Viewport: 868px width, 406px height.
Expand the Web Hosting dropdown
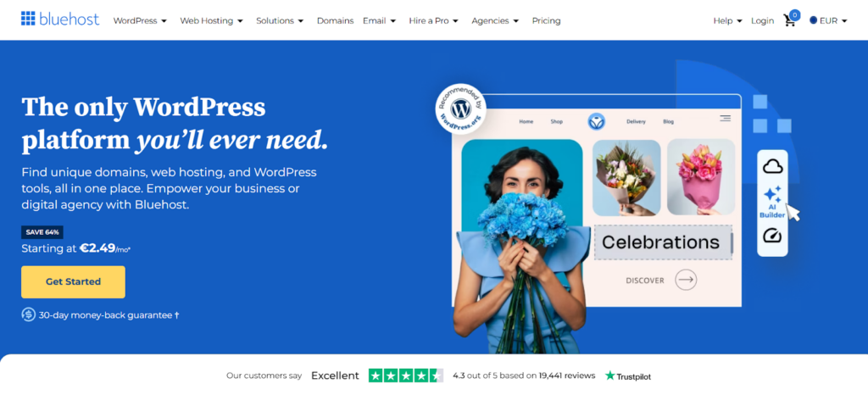211,21
